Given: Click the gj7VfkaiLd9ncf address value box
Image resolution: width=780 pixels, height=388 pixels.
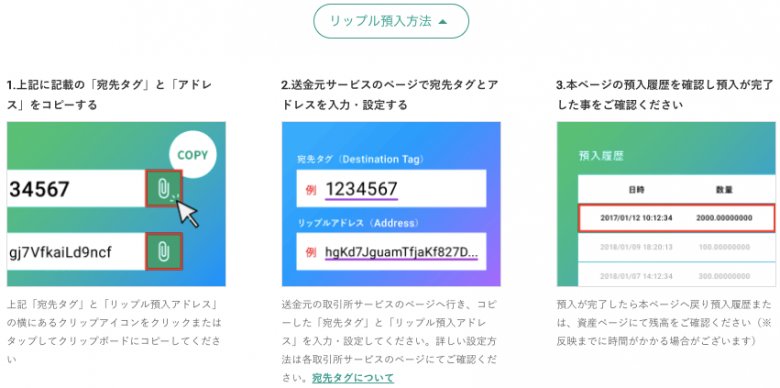Looking at the screenshot, I should coord(76,252).
